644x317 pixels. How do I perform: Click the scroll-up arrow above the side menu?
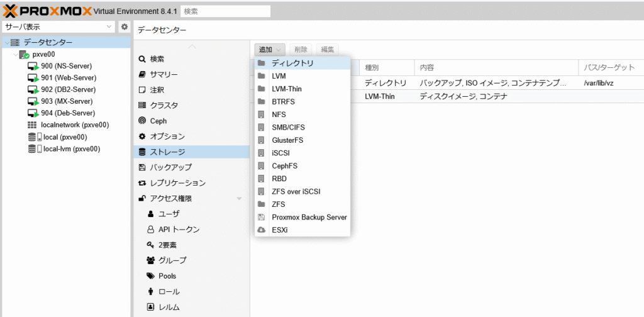192,47
